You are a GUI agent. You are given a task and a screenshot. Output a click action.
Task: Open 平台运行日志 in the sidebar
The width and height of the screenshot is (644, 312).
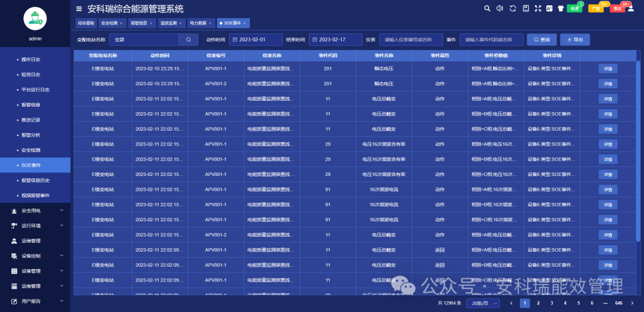tap(35, 89)
